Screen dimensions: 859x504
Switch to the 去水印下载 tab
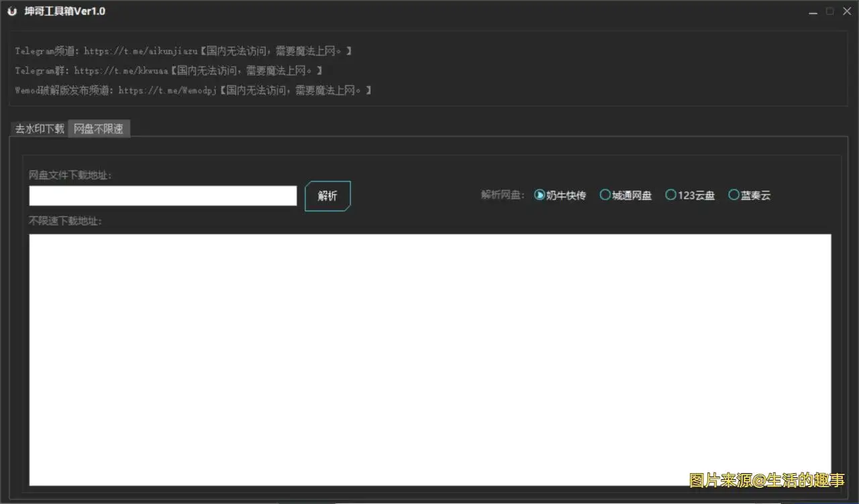pyautogui.click(x=38, y=129)
